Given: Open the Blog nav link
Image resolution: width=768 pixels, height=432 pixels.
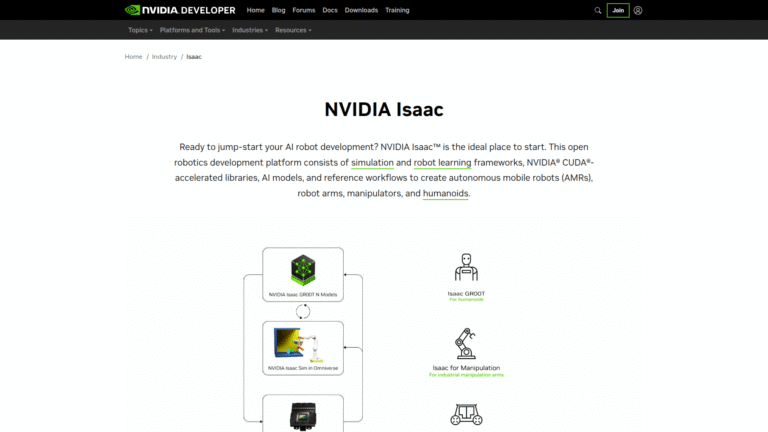Looking at the screenshot, I should click(278, 10).
